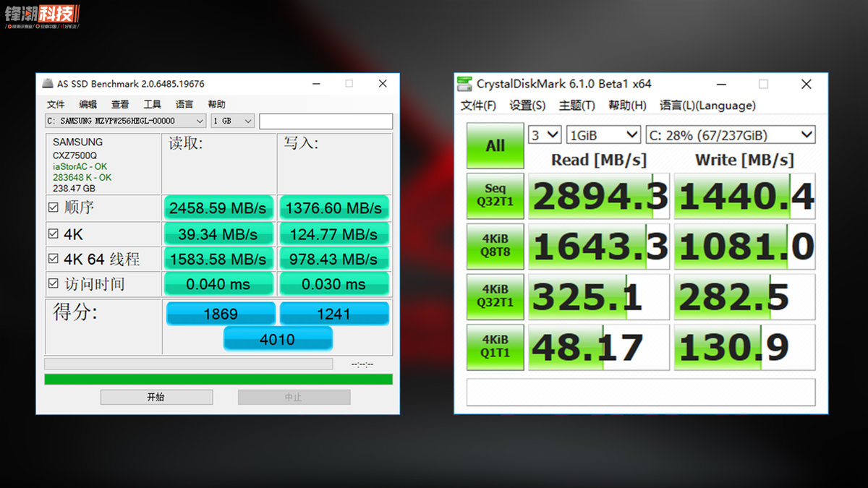Image resolution: width=868 pixels, height=488 pixels.
Task: Click the 124.77 MB/s 4K write result
Action: click(334, 234)
